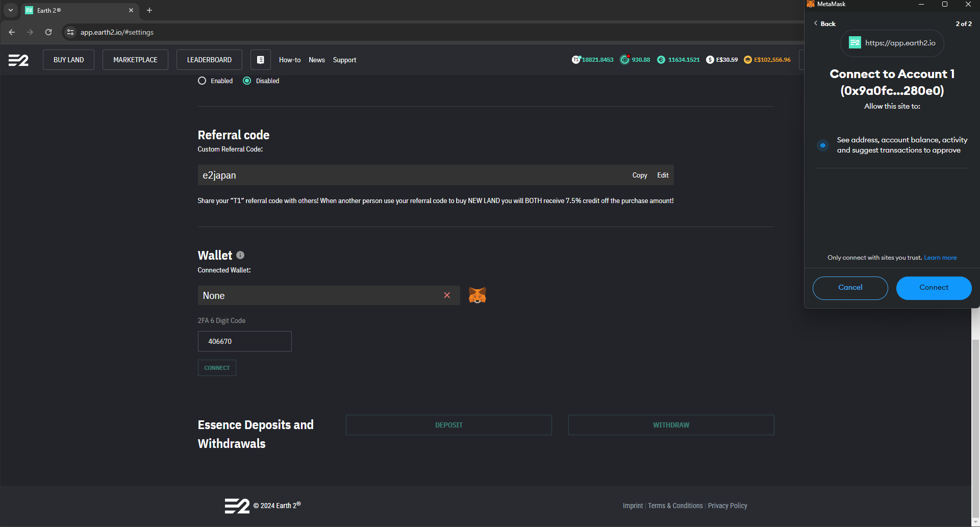Click the T1 balance 18821.8453

coord(593,60)
